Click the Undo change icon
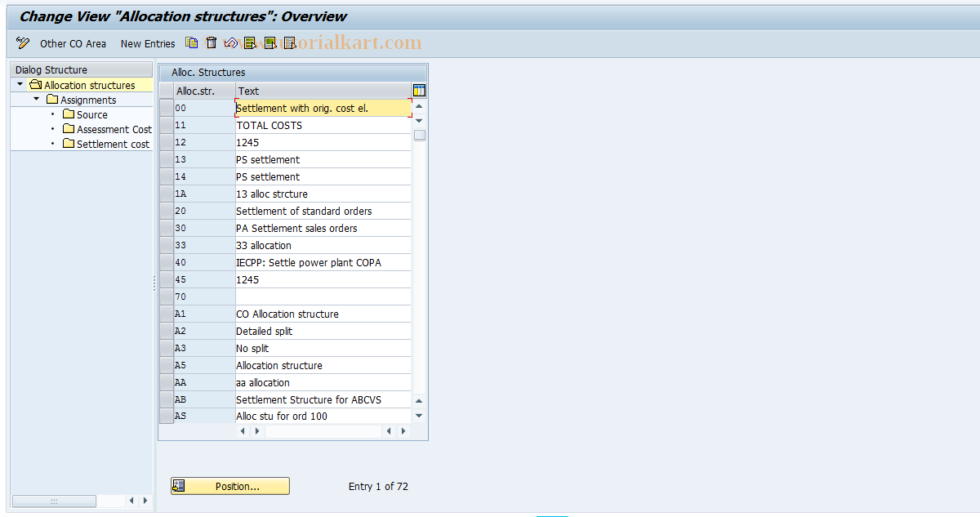This screenshot has height=517, width=980. [229, 42]
